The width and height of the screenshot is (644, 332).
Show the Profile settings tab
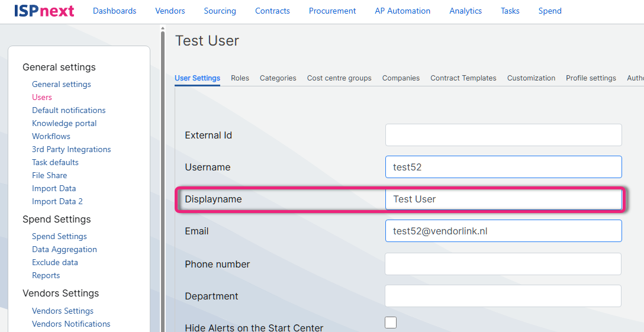click(x=590, y=78)
